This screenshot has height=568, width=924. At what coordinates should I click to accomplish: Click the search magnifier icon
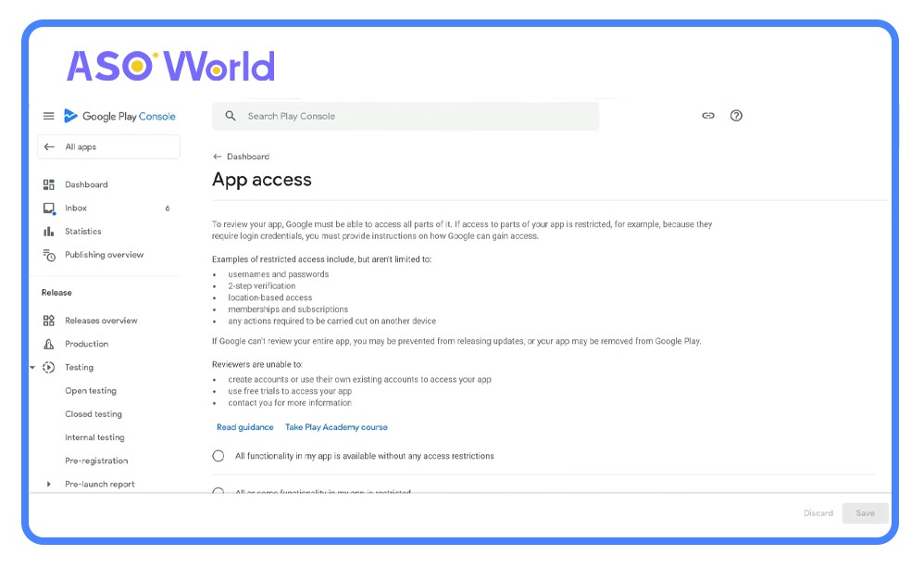(231, 116)
